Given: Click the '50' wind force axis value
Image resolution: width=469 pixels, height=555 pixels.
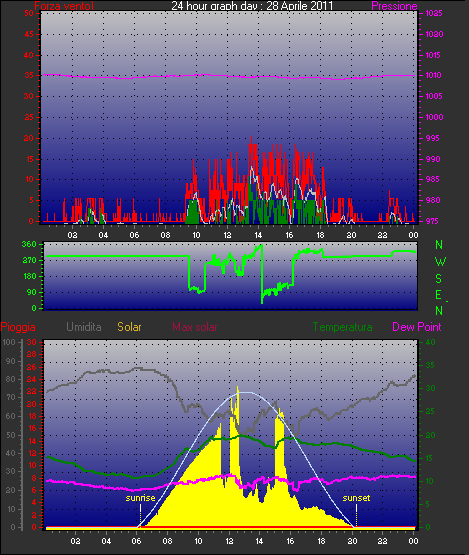Looking at the screenshot, I should [29, 13].
